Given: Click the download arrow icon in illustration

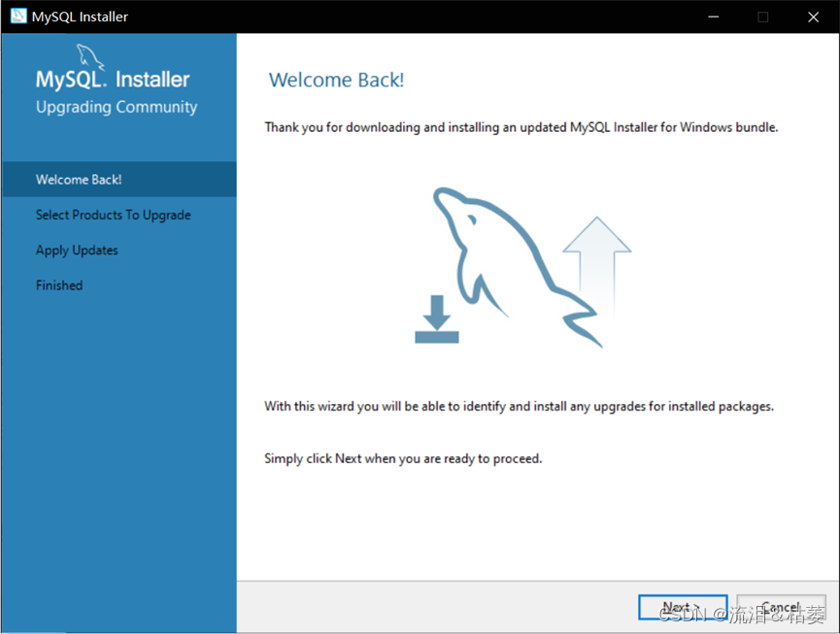Looking at the screenshot, I should 437,319.
